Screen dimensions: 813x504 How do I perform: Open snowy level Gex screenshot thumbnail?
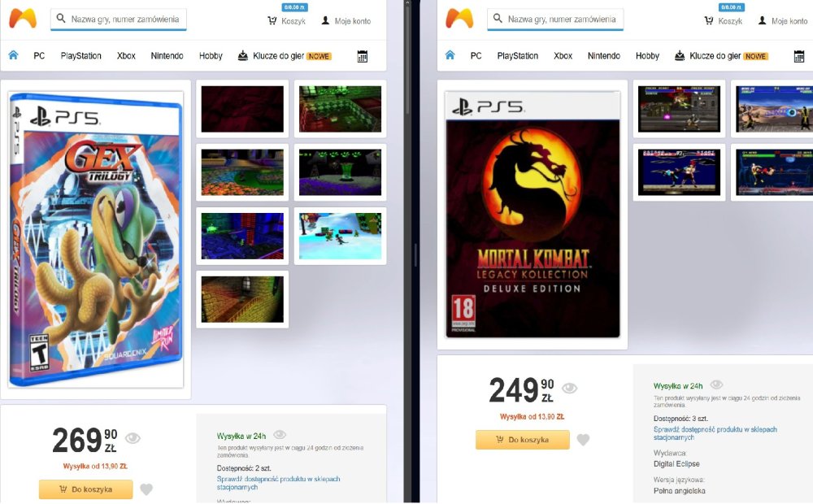[340, 236]
